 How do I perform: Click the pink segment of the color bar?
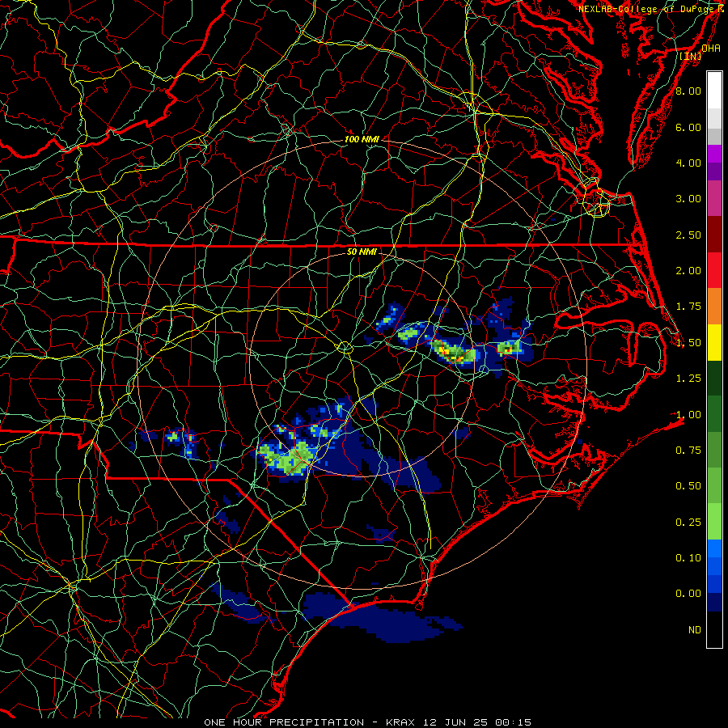coord(714,198)
